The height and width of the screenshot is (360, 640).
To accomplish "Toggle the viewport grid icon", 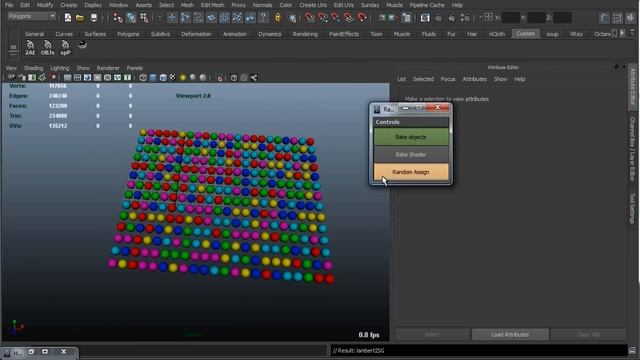I will coord(67,78).
